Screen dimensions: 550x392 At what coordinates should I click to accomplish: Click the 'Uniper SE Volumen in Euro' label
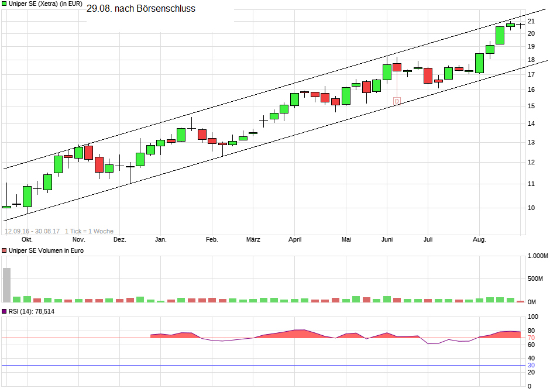click(x=46, y=250)
